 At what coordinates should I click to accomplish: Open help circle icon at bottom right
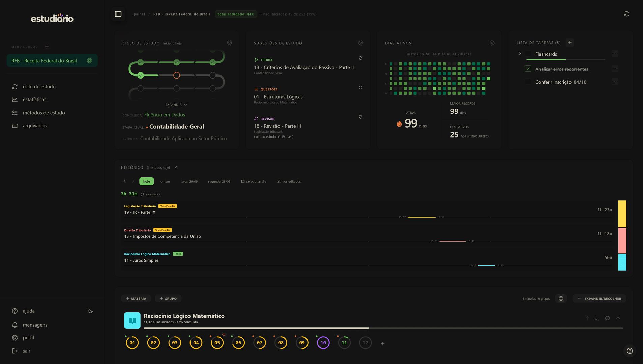[630, 351]
